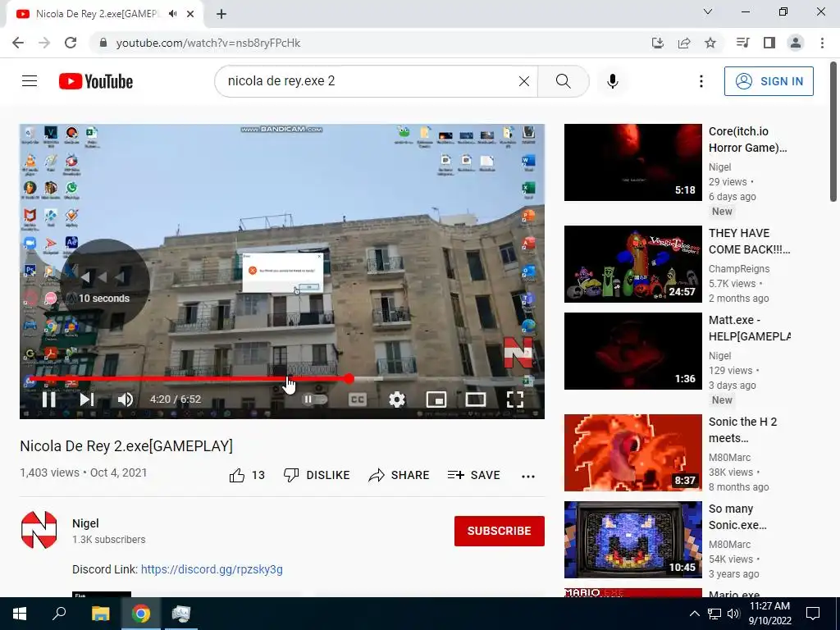Open the Nigel channel name link
This screenshot has width=840, height=630.
85,523
